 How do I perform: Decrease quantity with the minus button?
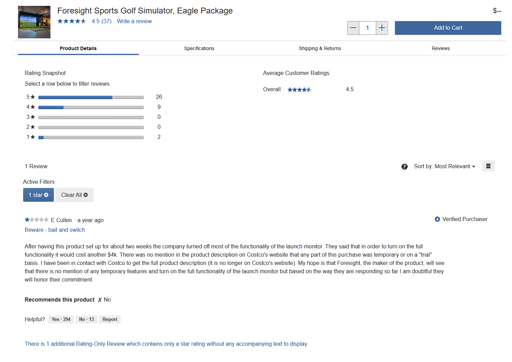[x=353, y=28]
